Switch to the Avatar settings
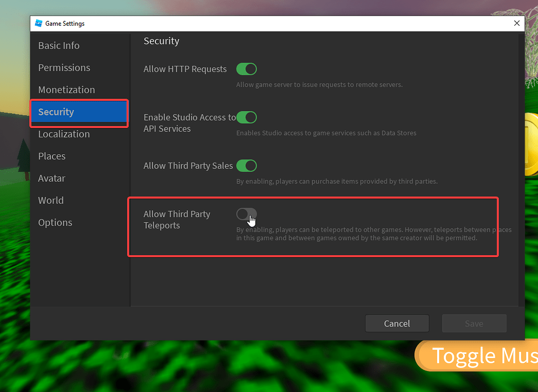Image resolution: width=538 pixels, height=392 pixels. click(x=51, y=178)
